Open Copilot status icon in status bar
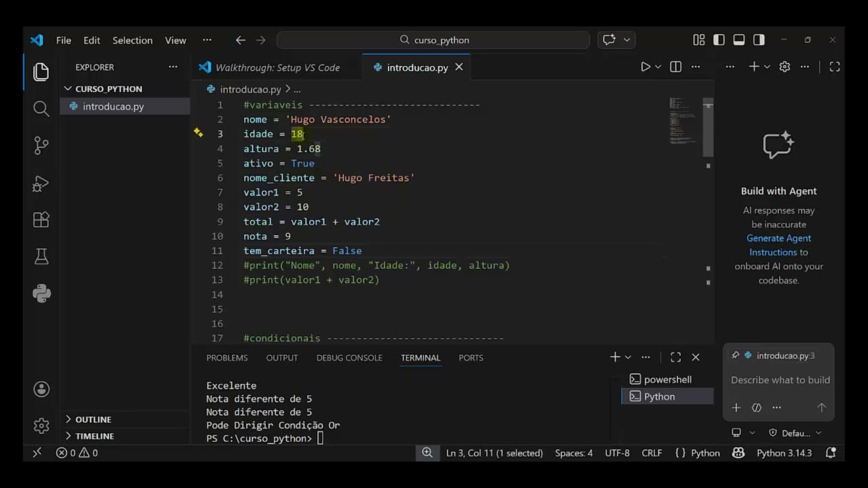The image size is (868, 488). pyautogui.click(x=738, y=453)
